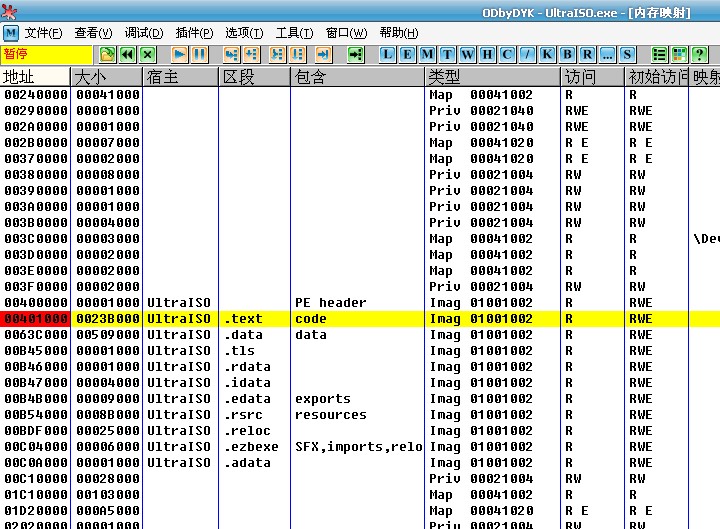
Task: Open the 工具(T) menu
Action: point(294,33)
